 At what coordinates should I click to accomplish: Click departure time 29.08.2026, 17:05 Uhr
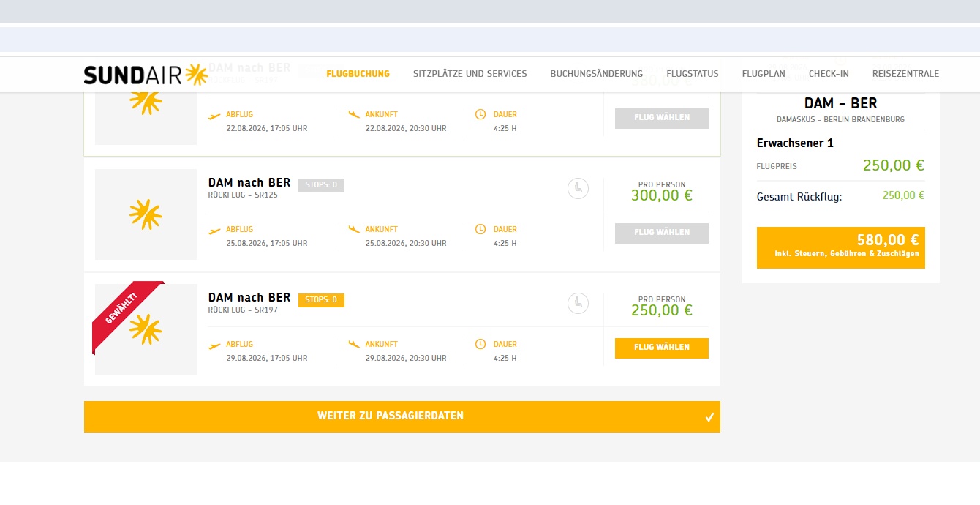(267, 359)
